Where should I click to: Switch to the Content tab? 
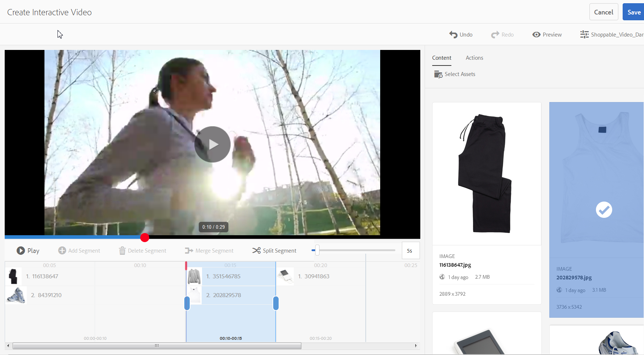(x=442, y=58)
